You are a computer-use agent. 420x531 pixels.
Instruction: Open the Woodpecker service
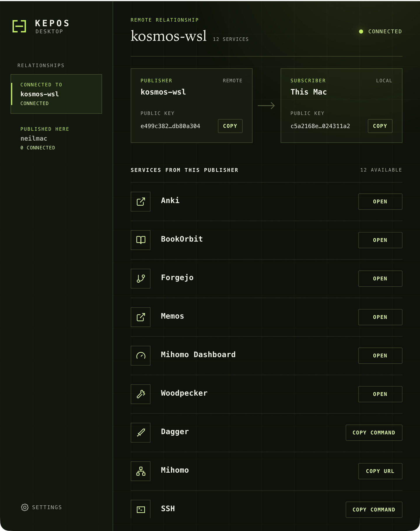coord(380,394)
